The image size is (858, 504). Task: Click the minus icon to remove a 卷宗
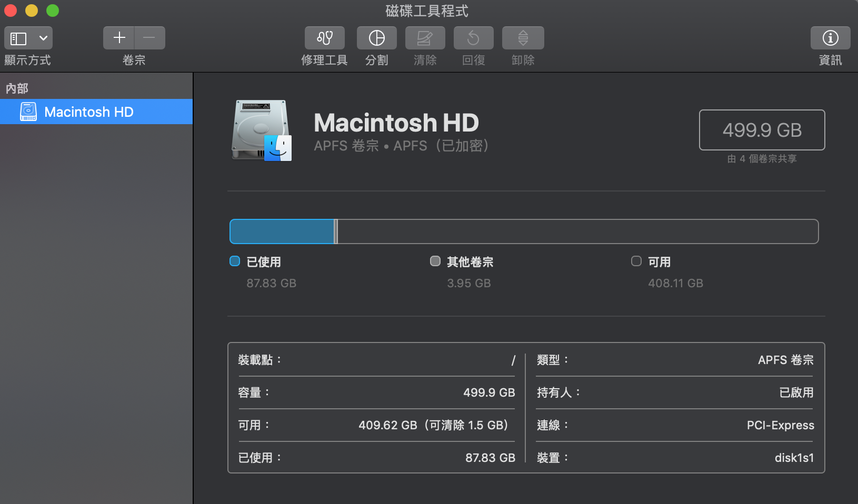pyautogui.click(x=149, y=37)
